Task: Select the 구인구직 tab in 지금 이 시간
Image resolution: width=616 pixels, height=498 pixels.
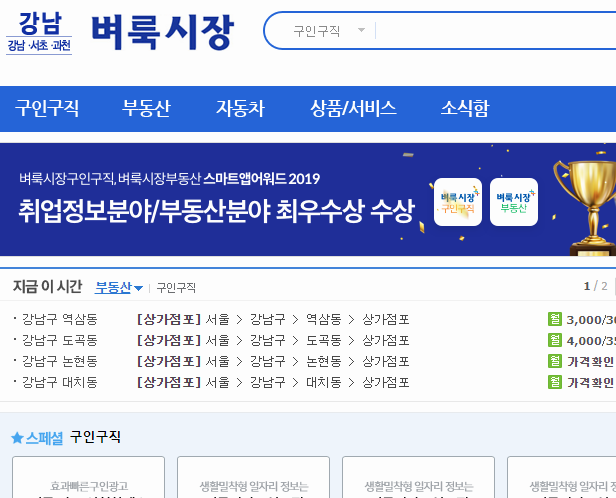Action: [176, 288]
